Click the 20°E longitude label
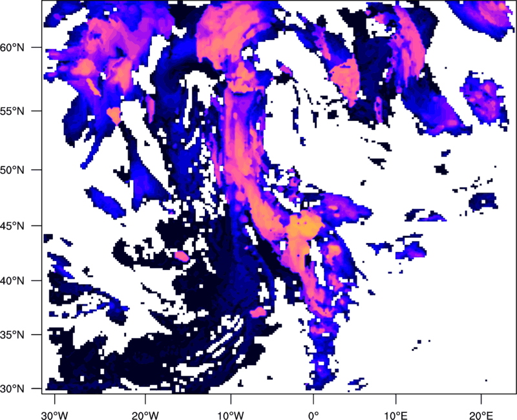Screen dimensions: 517x420 (481, 415)
